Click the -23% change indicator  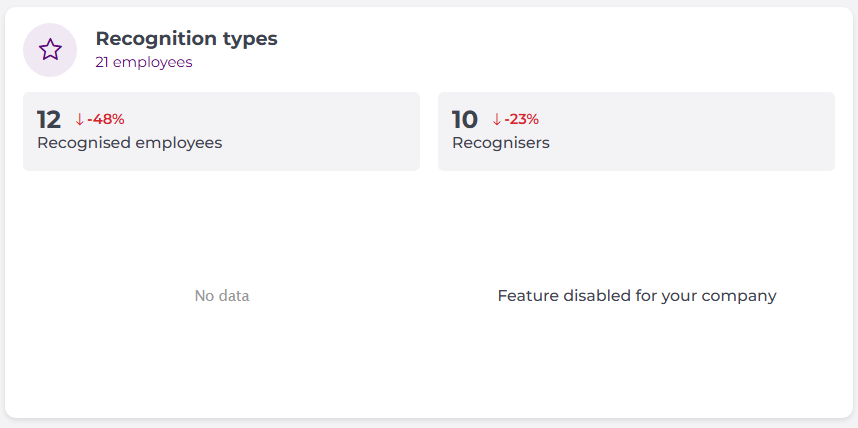pos(521,119)
